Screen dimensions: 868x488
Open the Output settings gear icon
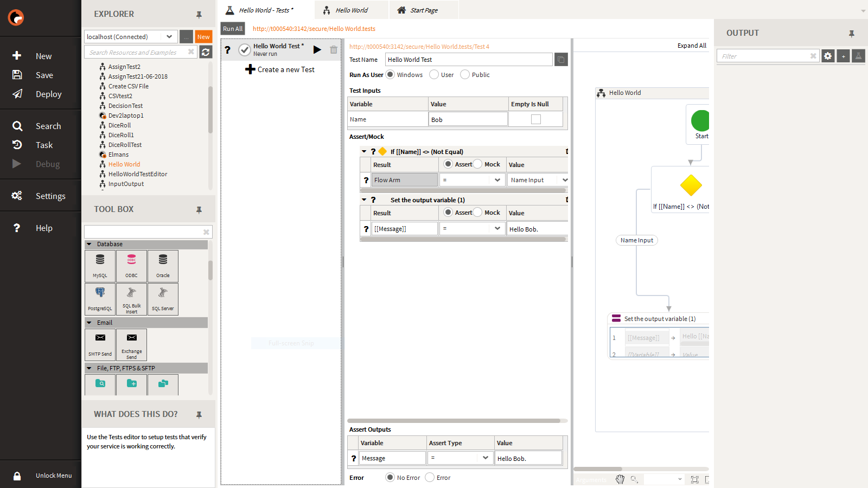(x=828, y=56)
